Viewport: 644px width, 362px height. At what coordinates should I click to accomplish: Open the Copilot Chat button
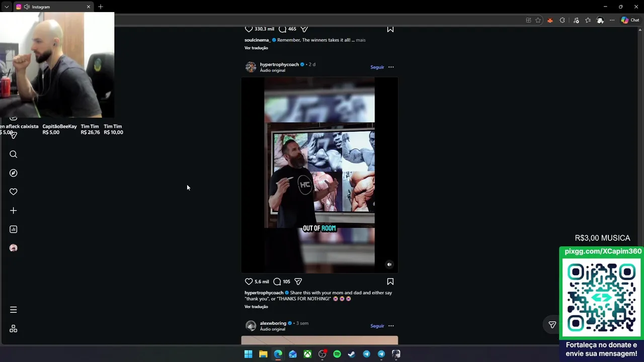pyautogui.click(x=630, y=20)
